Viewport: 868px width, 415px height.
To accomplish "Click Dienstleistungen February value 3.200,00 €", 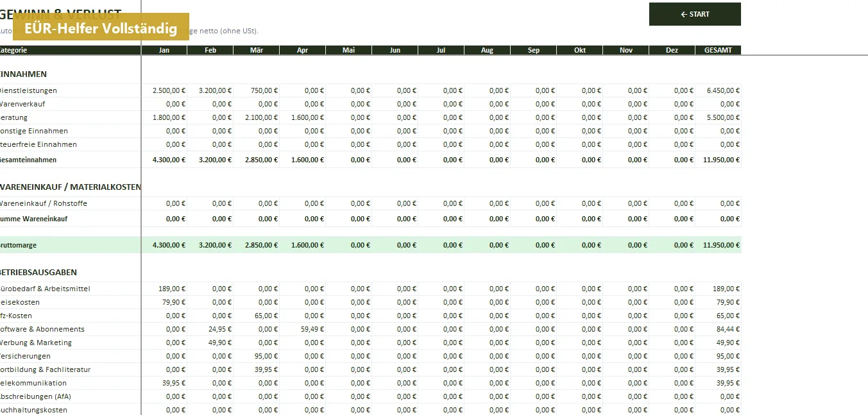I will click(210, 90).
